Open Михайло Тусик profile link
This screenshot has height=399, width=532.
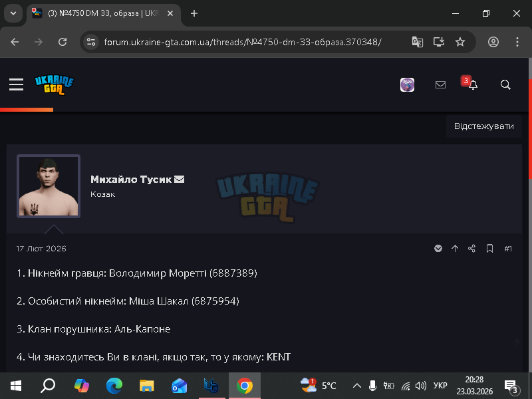(131, 180)
